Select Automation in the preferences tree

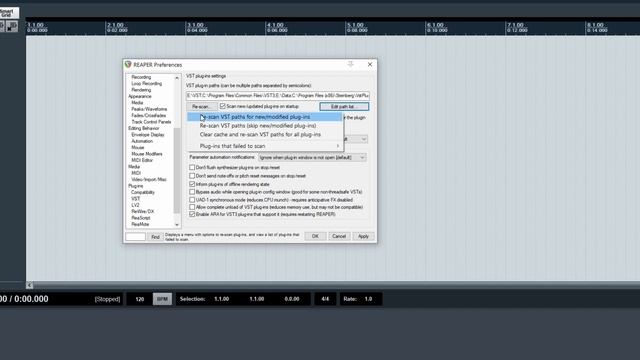[142, 141]
